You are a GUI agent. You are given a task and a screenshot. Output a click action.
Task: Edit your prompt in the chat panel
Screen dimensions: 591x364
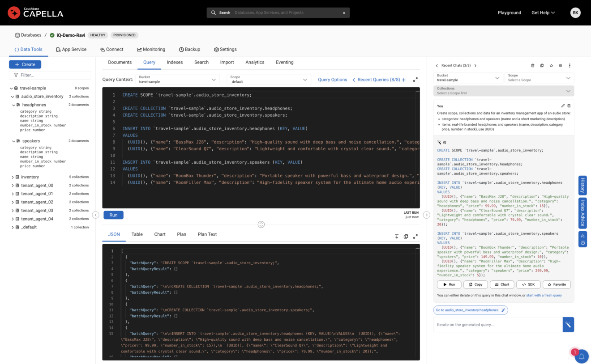point(563,106)
